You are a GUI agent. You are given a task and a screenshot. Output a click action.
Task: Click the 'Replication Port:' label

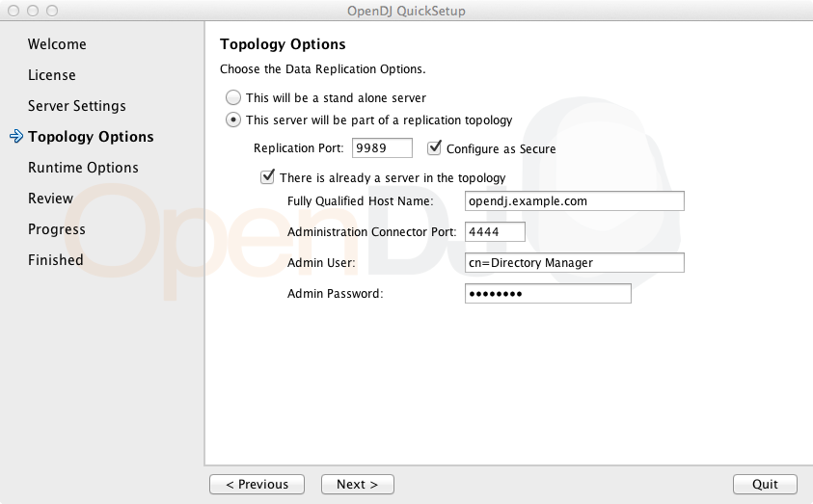tap(299, 148)
